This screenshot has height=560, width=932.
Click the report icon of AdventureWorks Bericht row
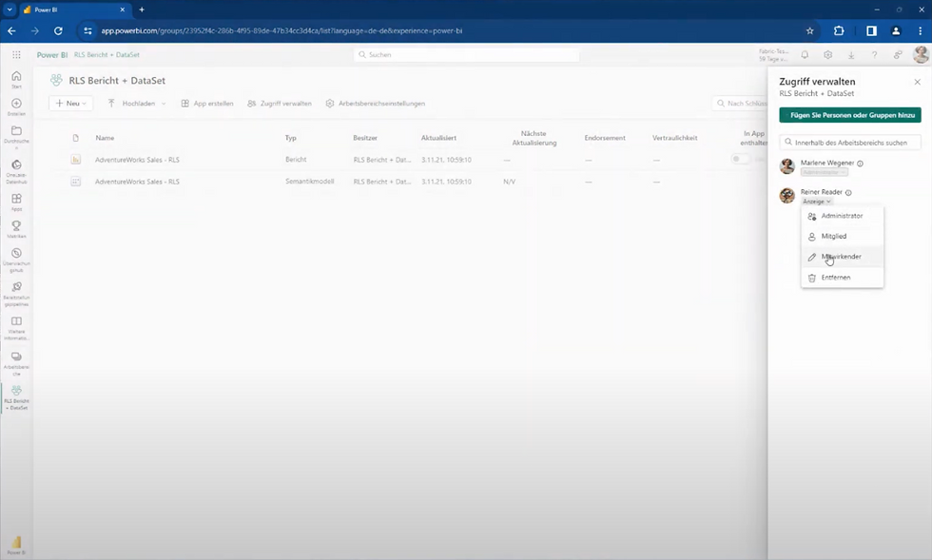[75, 160]
